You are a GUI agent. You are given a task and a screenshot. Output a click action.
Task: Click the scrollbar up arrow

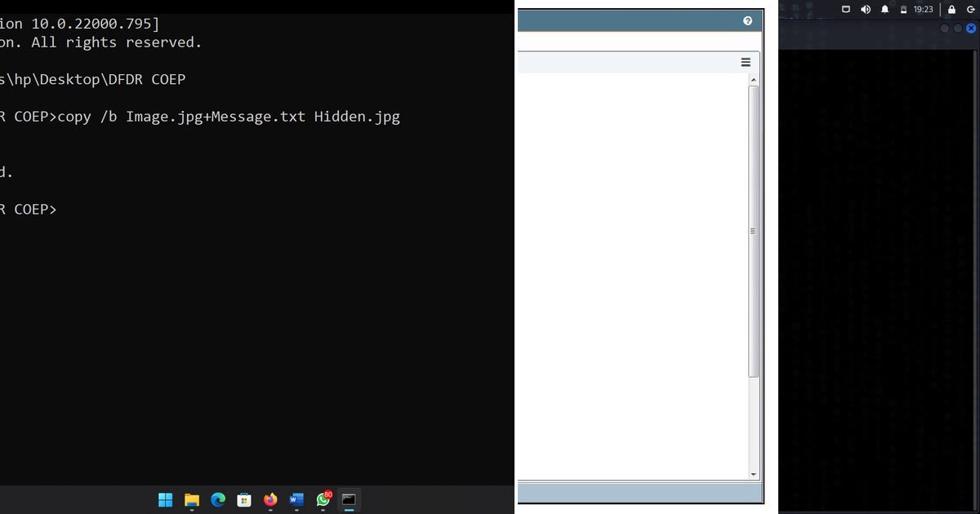point(752,79)
